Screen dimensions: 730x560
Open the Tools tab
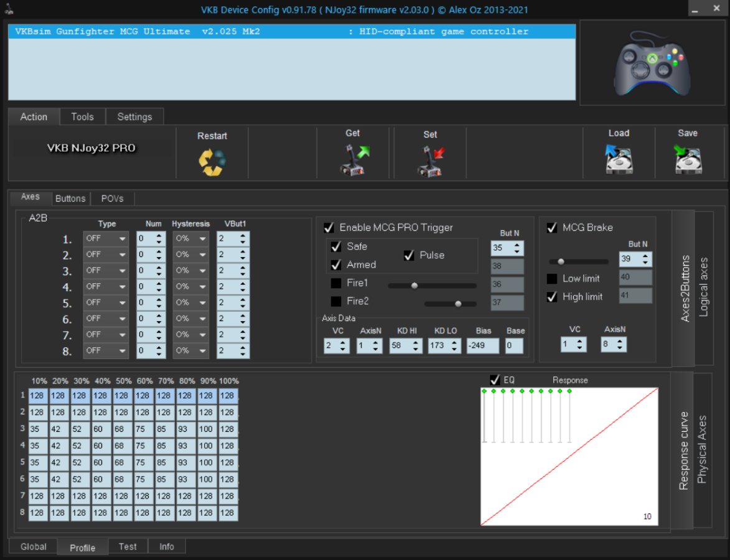pos(82,117)
